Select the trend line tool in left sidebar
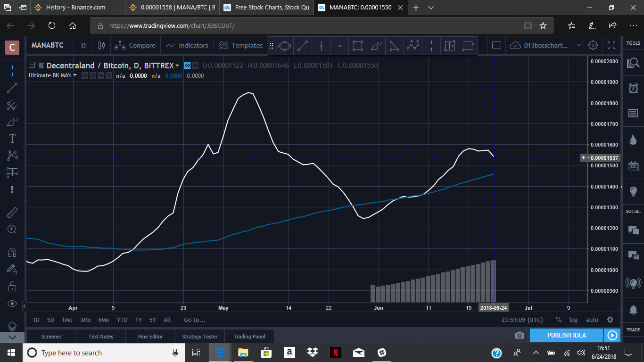Image resolution: width=644 pixels, height=362 pixels. click(12, 87)
